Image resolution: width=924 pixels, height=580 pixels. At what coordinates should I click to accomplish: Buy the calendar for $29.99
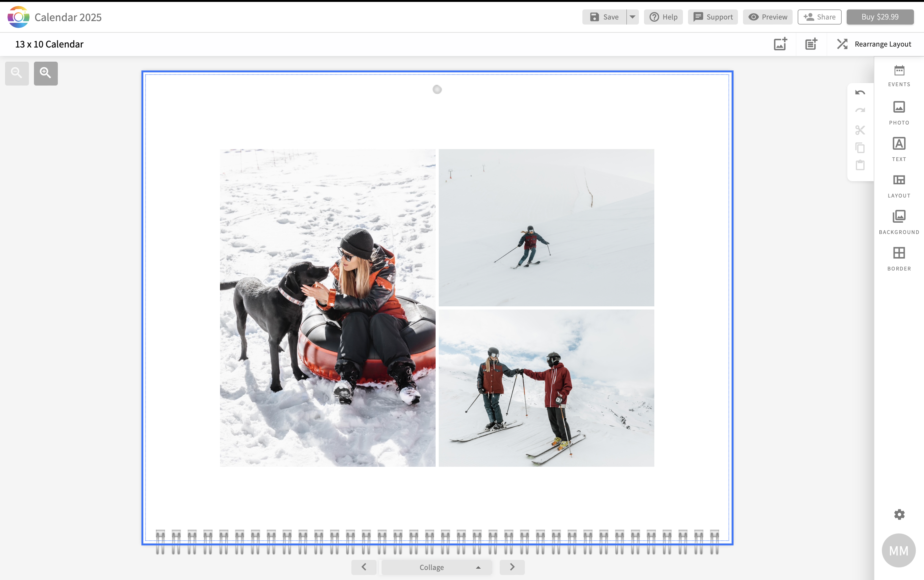pyautogui.click(x=880, y=17)
